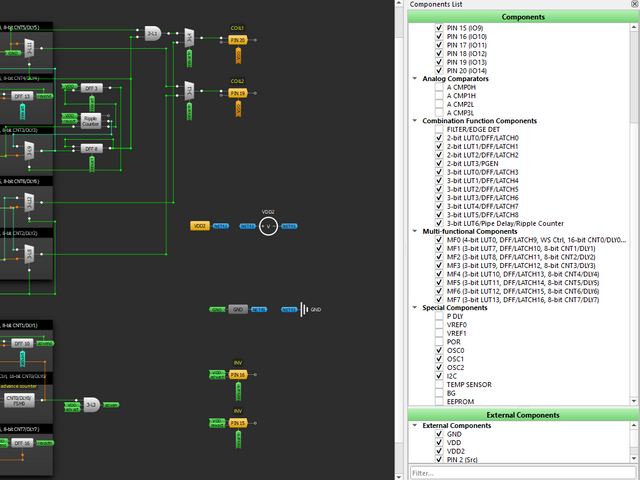This screenshot has height=480, width=640.
Task: Collapse the Combination Function Components group
Action: [415, 121]
